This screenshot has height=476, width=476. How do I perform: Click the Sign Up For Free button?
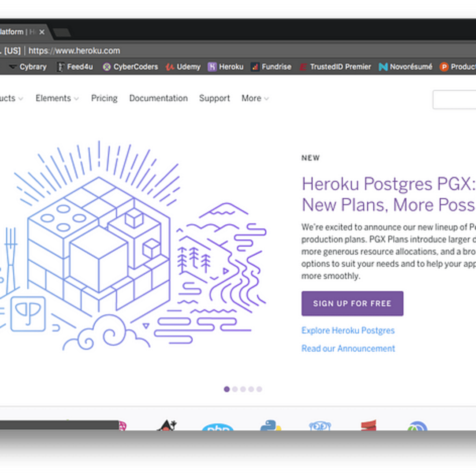352,304
